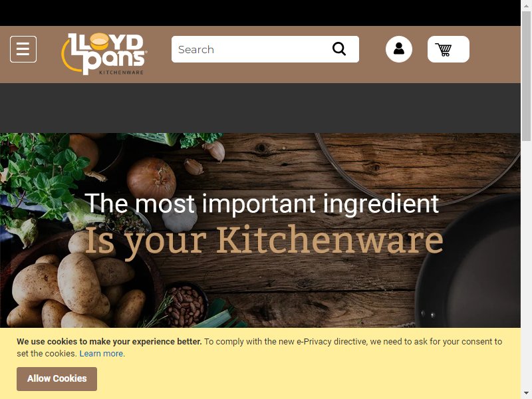Click the magnifying glass search icon
The height and width of the screenshot is (399, 532).
pos(339,49)
